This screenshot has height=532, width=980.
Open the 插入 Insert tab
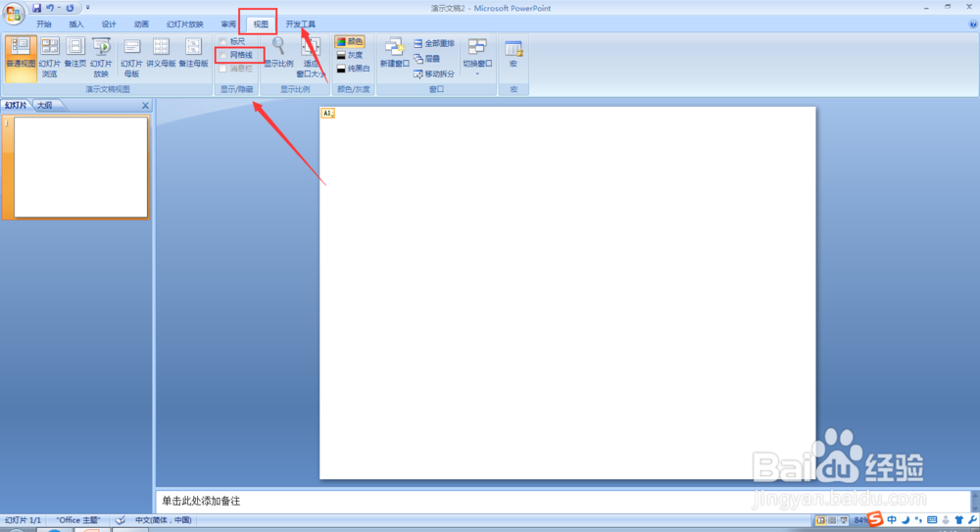click(76, 24)
